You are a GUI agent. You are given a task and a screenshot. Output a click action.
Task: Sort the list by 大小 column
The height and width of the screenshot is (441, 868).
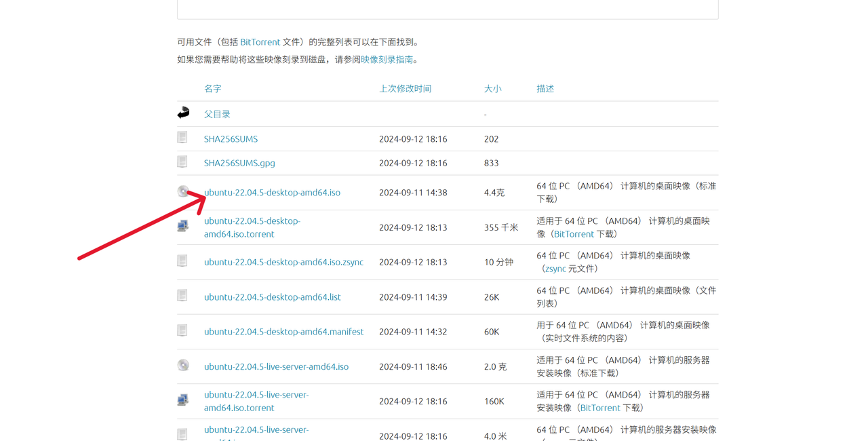tap(493, 88)
